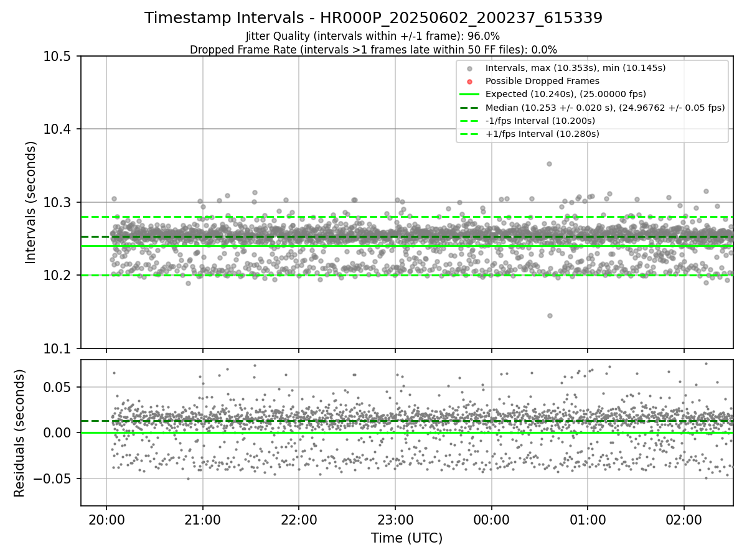Screen dimensions: 747x560
Task: Select the '+1/fps Interval (10.280s)' legend entry
Action: tap(542, 134)
